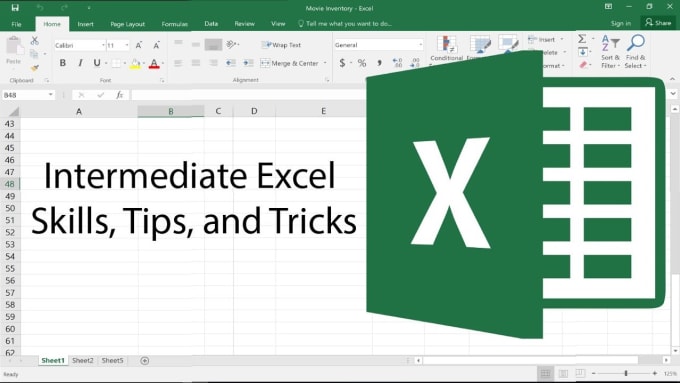
Task: Open the font size dropdown
Action: click(127, 45)
